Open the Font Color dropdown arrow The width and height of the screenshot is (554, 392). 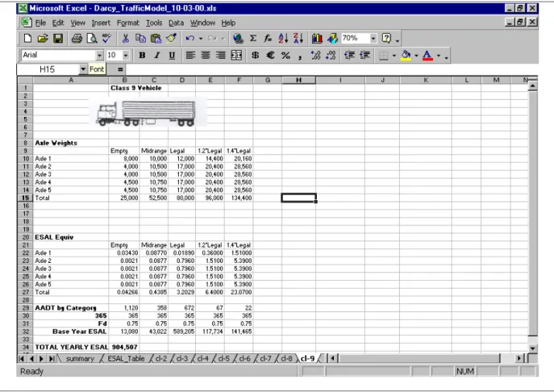tap(439, 56)
